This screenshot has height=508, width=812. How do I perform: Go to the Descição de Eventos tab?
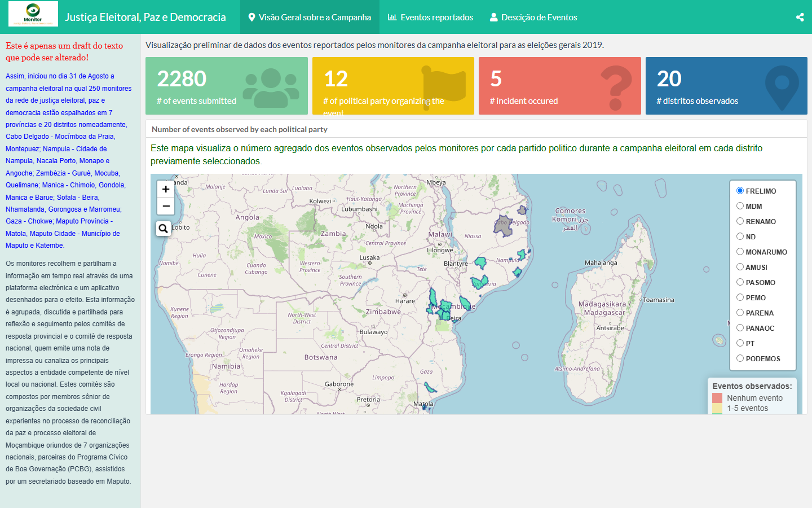coord(533,17)
